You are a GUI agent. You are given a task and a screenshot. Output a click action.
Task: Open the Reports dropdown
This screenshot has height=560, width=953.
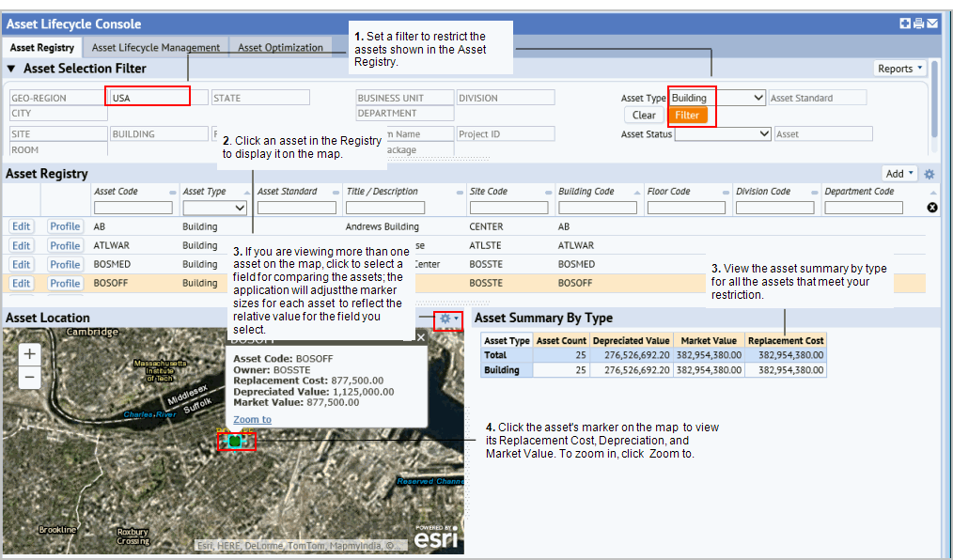pyautogui.click(x=898, y=68)
